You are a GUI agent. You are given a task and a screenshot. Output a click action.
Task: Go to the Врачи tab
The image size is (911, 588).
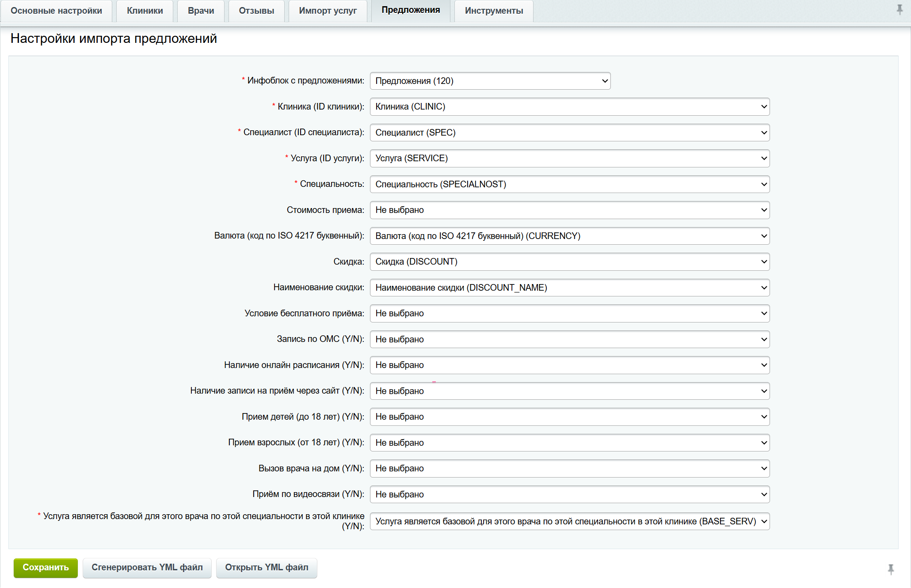(201, 11)
